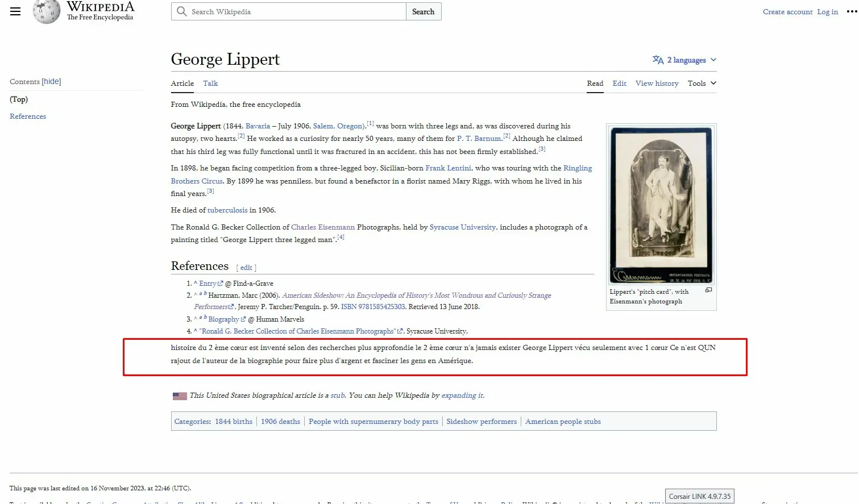
Task: Jump up via reference 1 caret arrow
Action: click(x=196, y=284)
